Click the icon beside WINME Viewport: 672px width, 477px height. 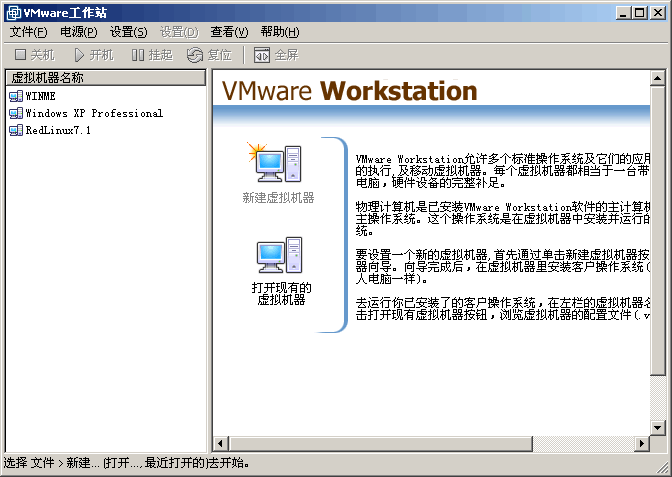click(x=16, y=96)
